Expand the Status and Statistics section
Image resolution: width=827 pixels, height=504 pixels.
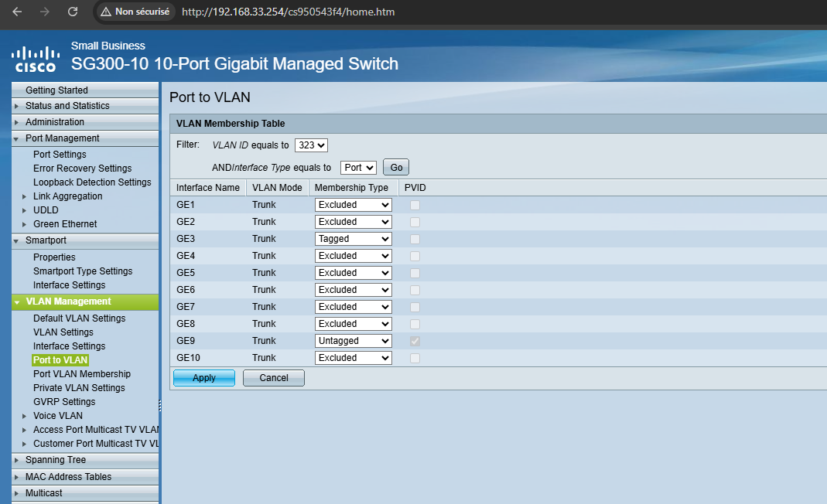coord(17,106)
